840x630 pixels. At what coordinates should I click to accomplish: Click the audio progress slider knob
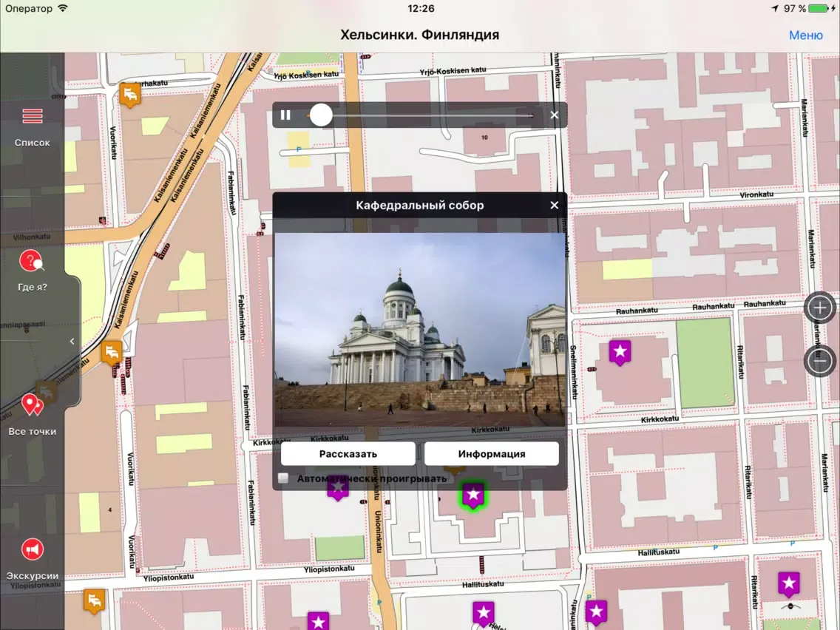click(x=321, y=115)
